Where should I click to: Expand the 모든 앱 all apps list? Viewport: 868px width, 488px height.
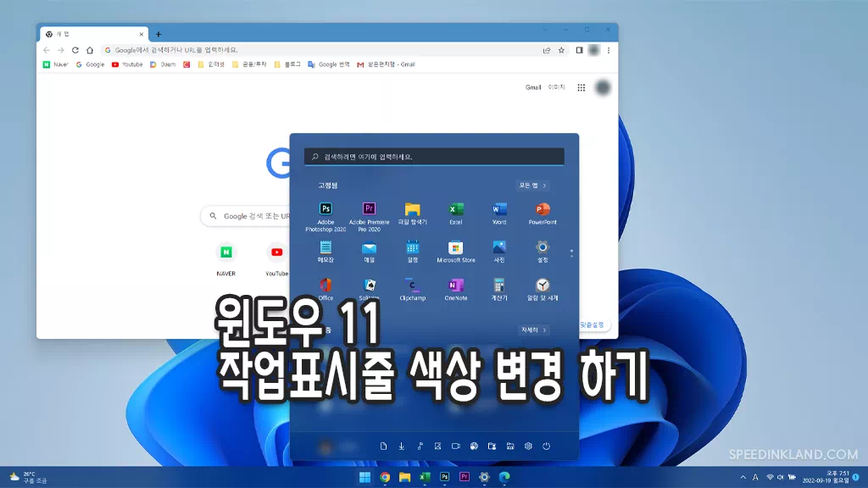(532, 186)
